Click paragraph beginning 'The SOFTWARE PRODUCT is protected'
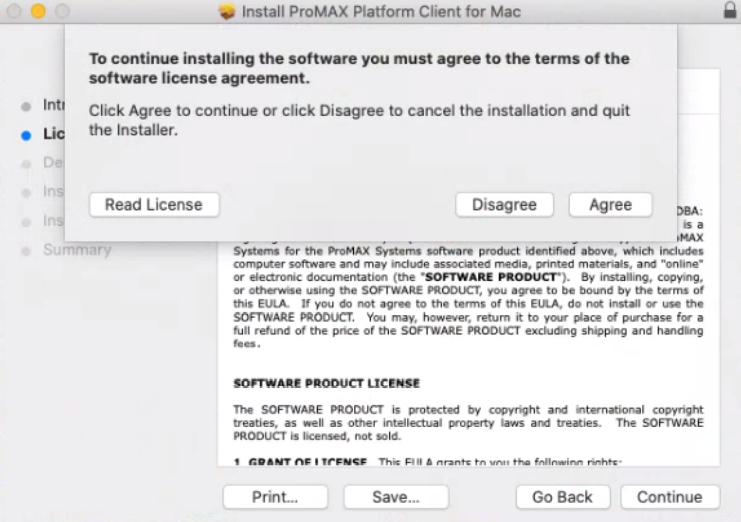The height and width of the screenshot is (522, 741). click(468, 422)
